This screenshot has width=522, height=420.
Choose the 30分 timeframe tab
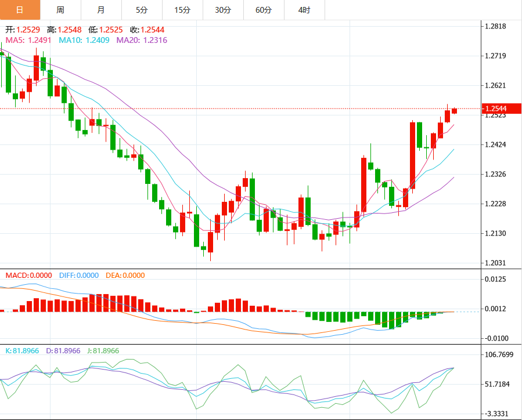[223, 10]
